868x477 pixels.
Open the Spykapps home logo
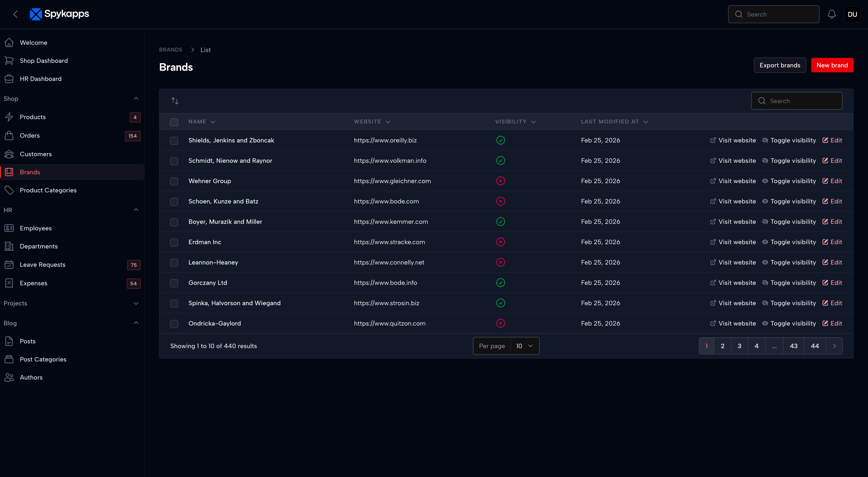(59, 14)
